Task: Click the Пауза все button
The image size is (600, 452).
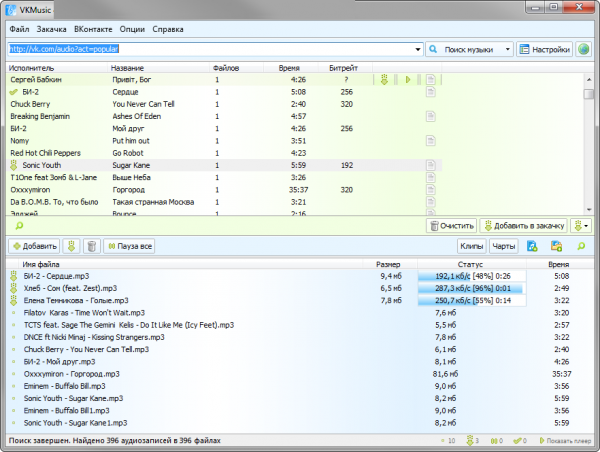Action: tap(129, 246)
